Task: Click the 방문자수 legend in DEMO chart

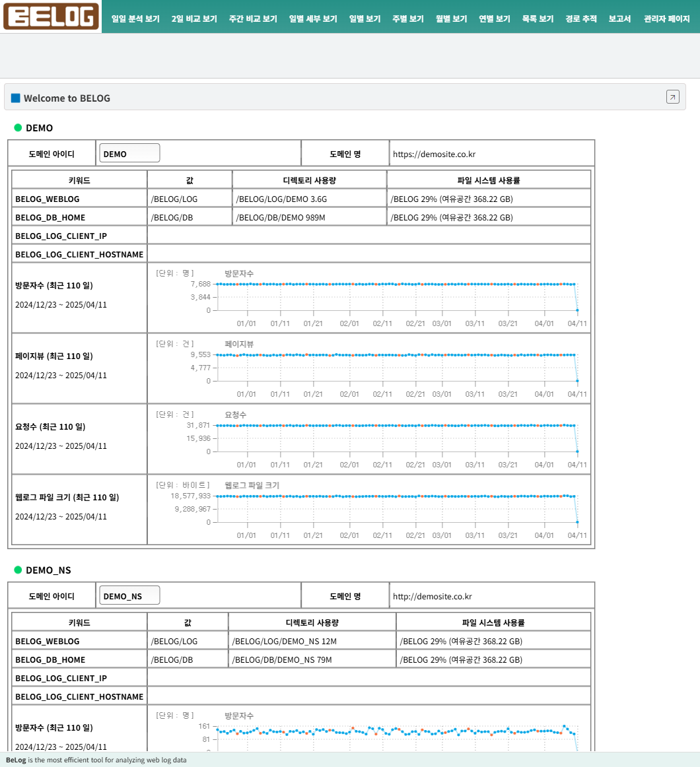Action: click(x=239, y=273)
